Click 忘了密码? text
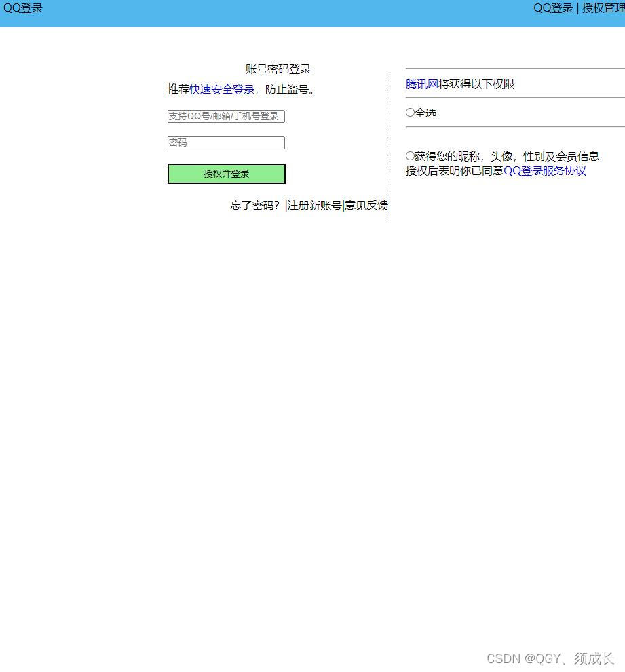This screenshot has width=625, height=672. [255, 205]
